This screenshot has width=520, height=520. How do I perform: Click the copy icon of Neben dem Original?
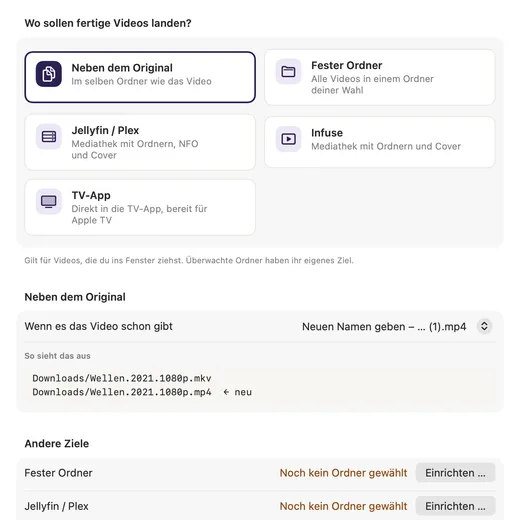[x=49, y=74]
